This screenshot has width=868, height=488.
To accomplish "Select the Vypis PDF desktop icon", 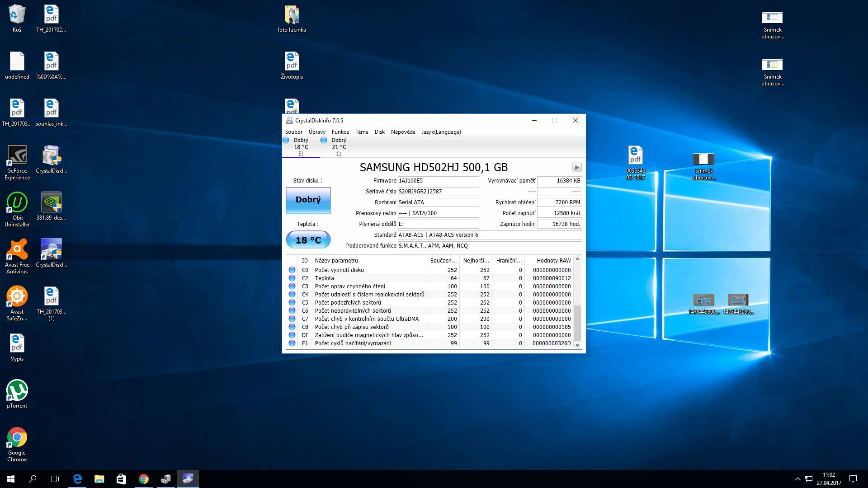I will coord(17,347).
